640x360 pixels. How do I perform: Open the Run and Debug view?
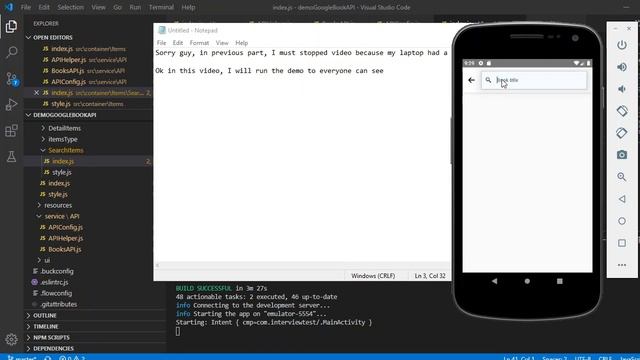coord(11,104)
